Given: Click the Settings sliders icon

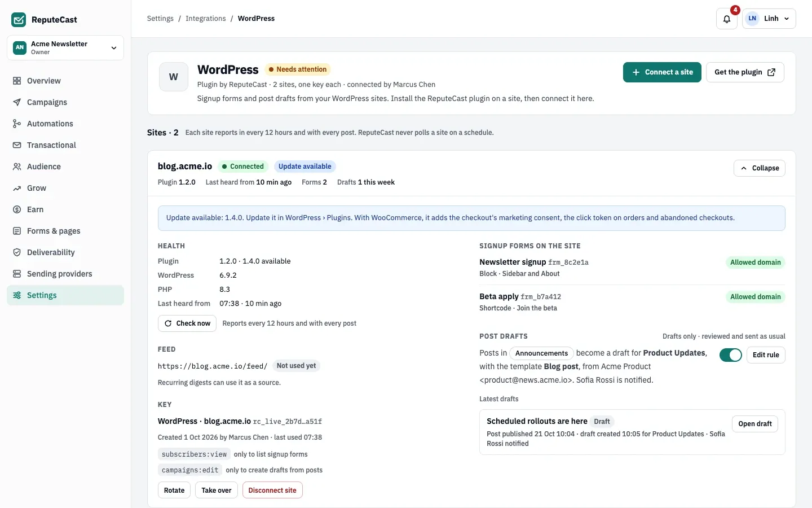Looking at the screenshot, I should click(17, 295).
